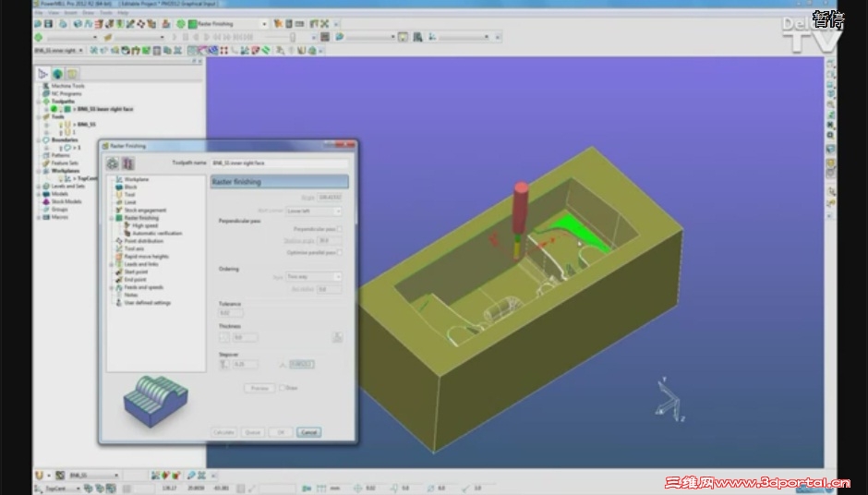Open the Block page in dialog tree
This screenshot has height=495, width=868.
tap(130, 187)
